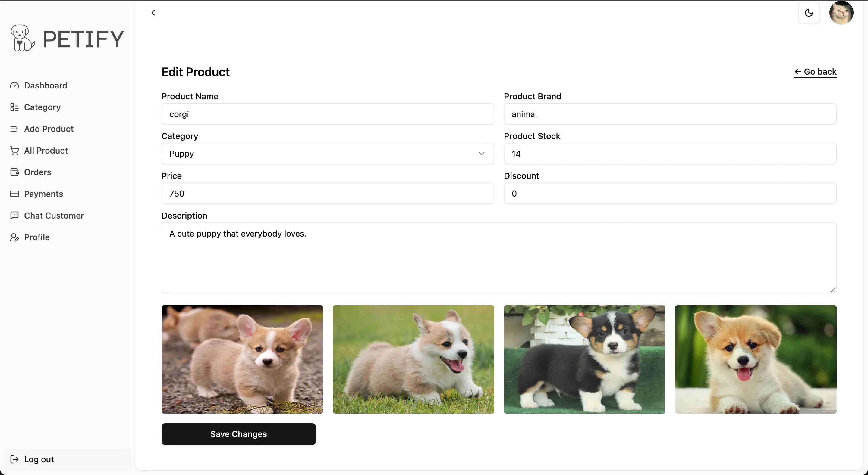Screen dimensions: 868x475
Task: Toggle dark mode with moon button
Action: tap(809, 13)
